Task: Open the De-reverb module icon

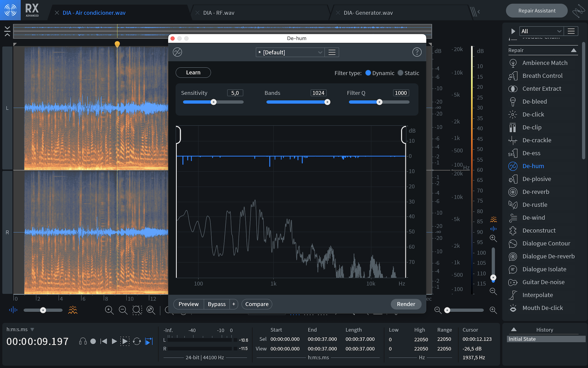Action: [513, 192]
